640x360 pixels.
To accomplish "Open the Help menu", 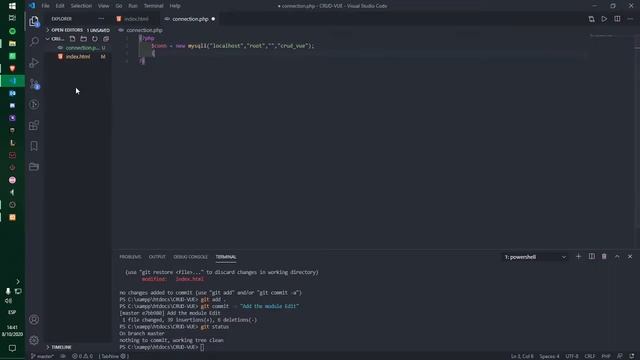I will (x=175, y=6).
